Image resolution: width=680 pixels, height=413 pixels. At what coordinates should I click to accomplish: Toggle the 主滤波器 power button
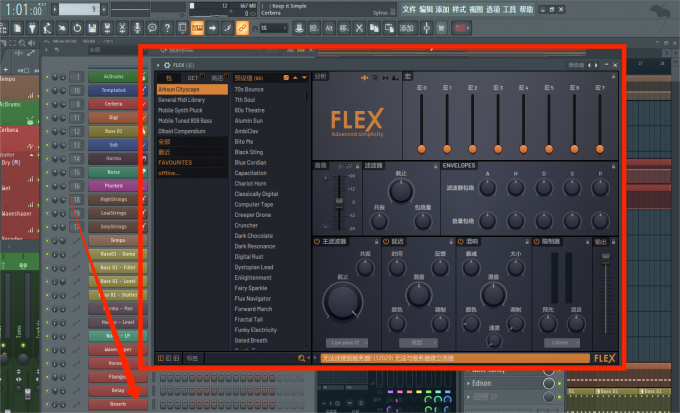[x=317, y=241]
